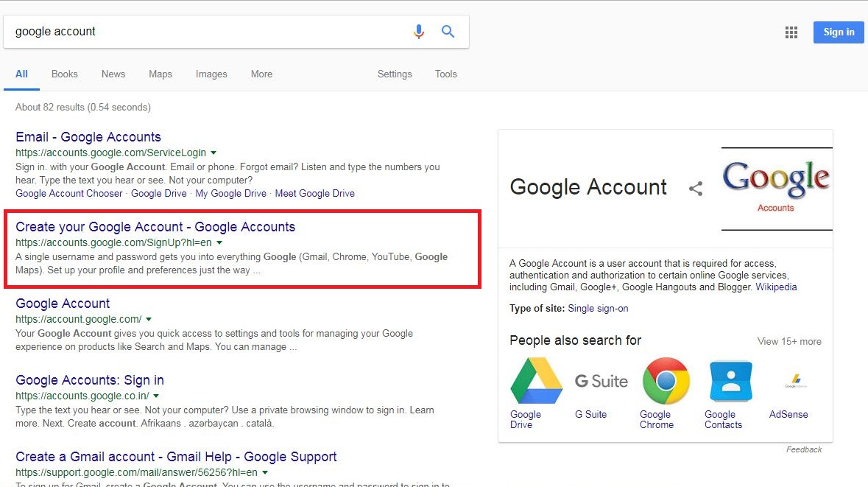This screenshot has width=868, height=487.
Task: Click the Single sign-on link
Action: 599,309
